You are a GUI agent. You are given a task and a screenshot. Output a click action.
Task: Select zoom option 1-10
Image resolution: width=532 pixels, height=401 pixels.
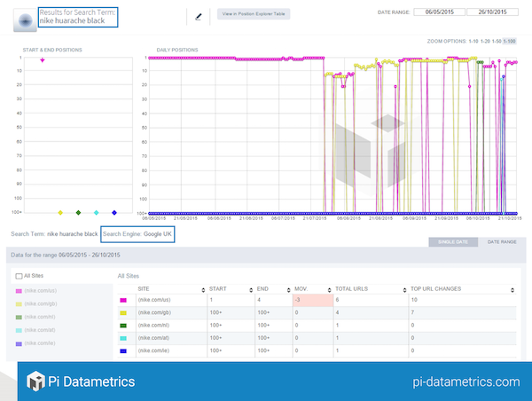coord(473,41)
